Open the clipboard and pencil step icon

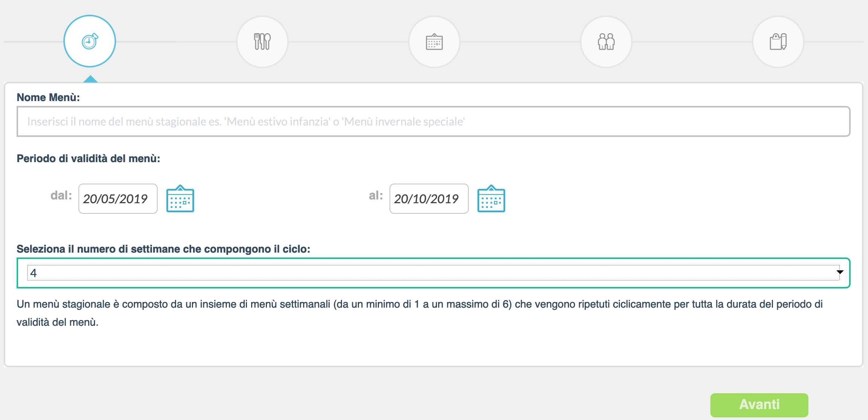click(778, 41)
